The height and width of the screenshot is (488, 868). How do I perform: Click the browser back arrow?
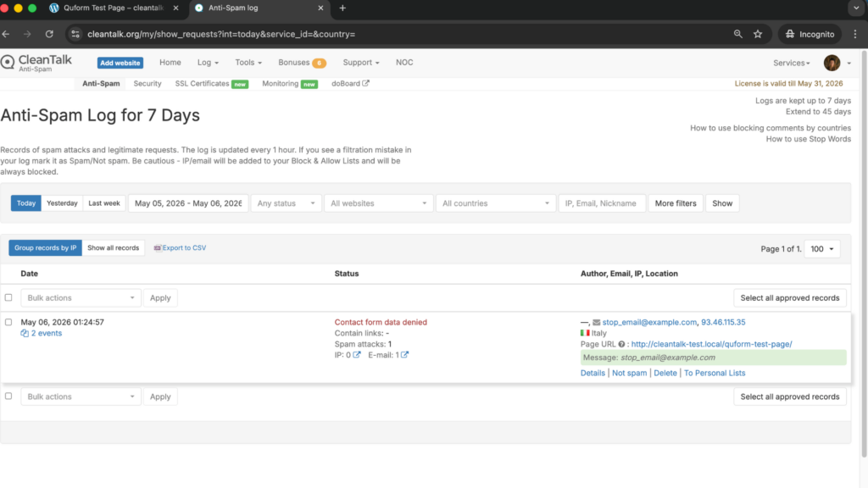pyautogui.click(x=6, y=34)
